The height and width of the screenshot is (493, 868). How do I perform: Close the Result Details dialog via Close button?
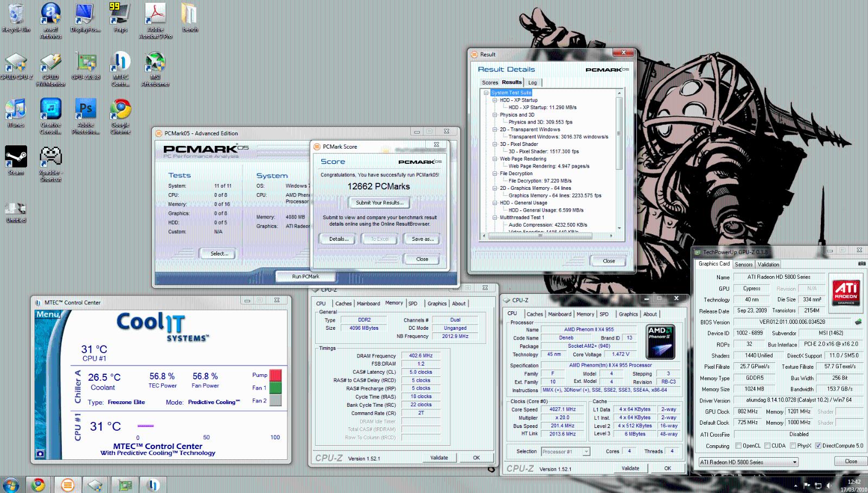pos(609,261)
